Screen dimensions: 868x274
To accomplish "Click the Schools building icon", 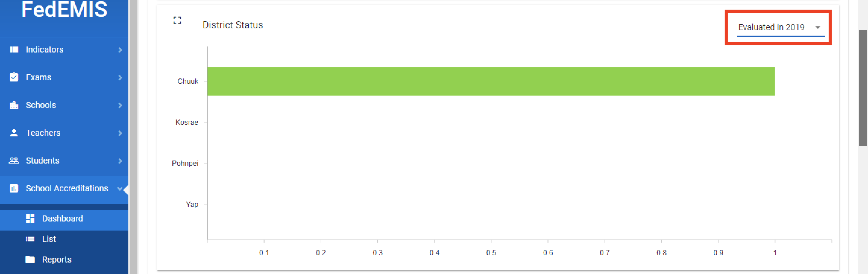I will point(14,105).
